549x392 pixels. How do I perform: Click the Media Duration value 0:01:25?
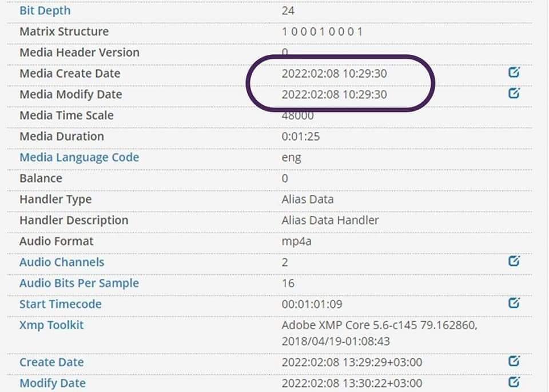click(x=301, y=136)
